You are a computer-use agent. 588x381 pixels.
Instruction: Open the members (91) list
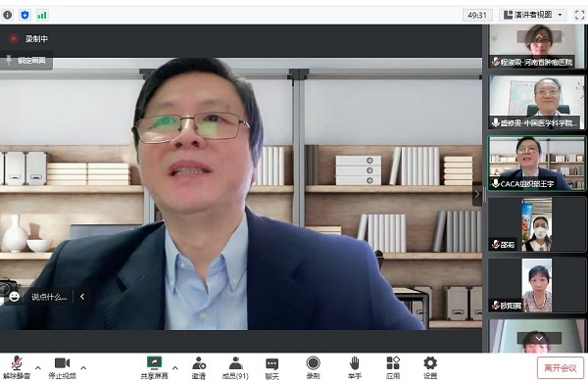(235, 367)
